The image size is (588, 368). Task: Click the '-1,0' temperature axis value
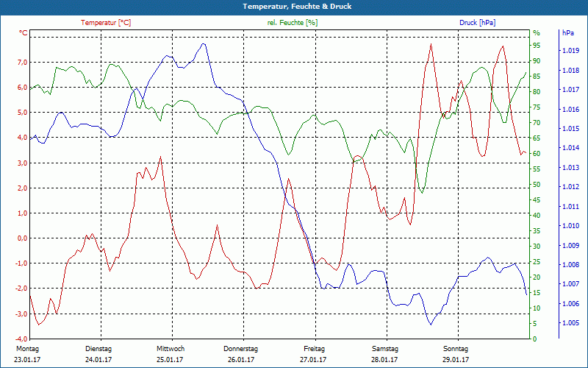pyautogui.click(x=22, y=263)
